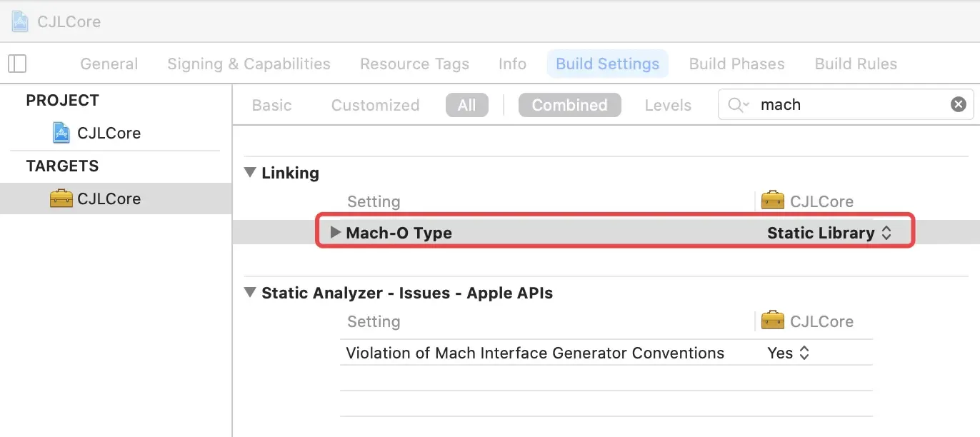
Task: Click the search field containing mach
Action: (x=850, y=105)
